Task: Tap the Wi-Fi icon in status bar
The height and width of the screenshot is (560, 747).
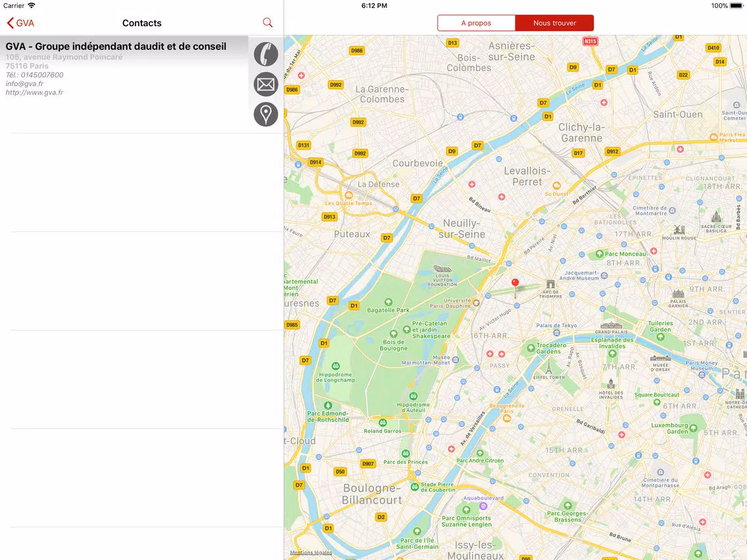Action: point(32,5)
